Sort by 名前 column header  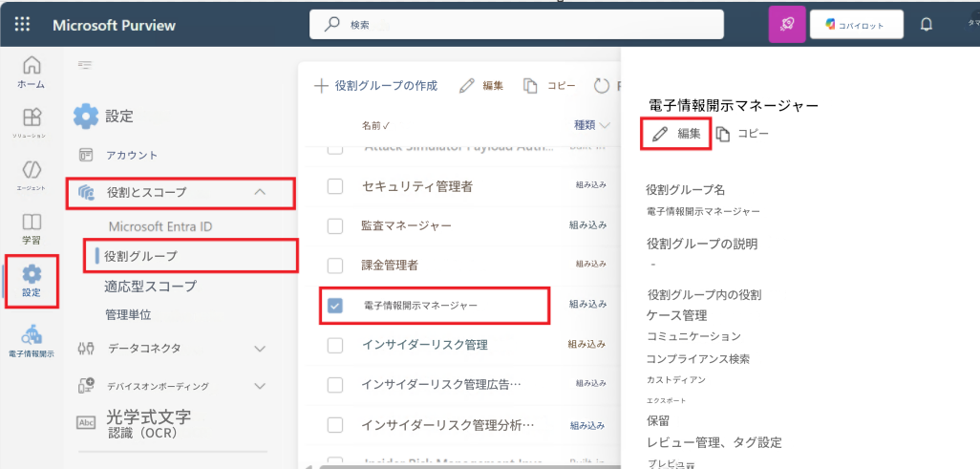[375, 126]
